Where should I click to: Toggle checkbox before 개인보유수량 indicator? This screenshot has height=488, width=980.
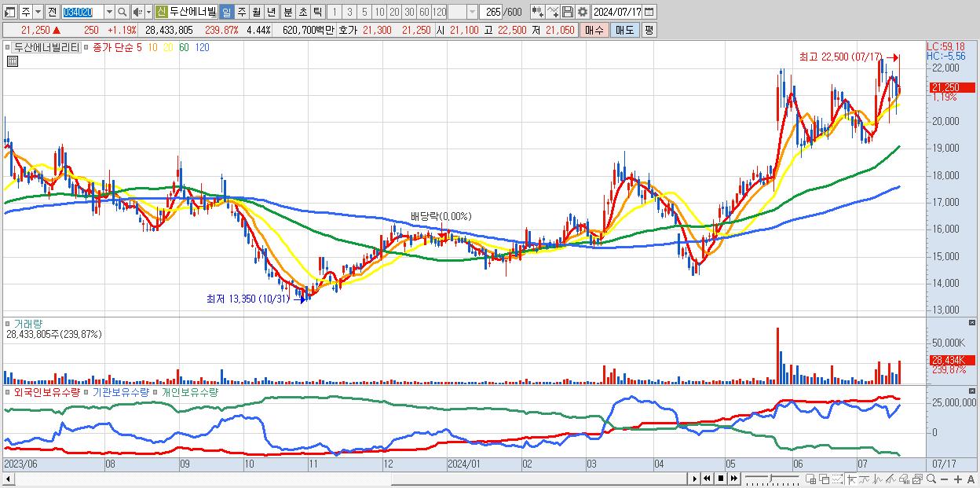coord(156,391)
